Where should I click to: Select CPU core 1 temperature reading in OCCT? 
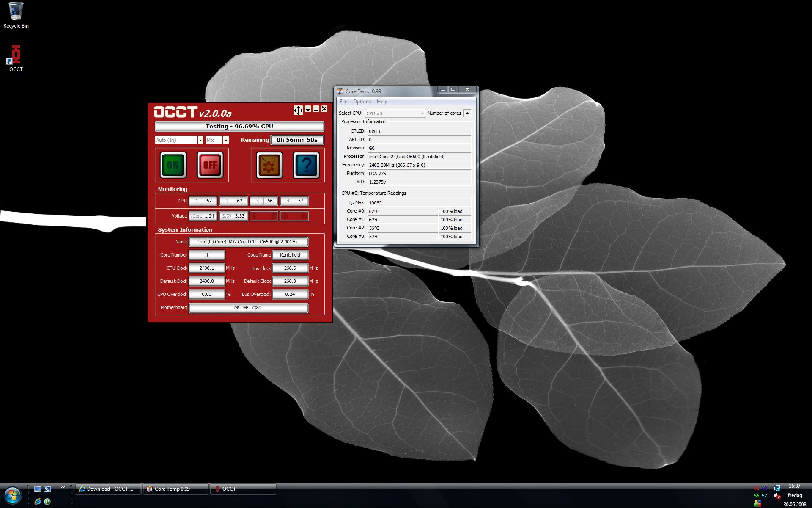[203, 201]
